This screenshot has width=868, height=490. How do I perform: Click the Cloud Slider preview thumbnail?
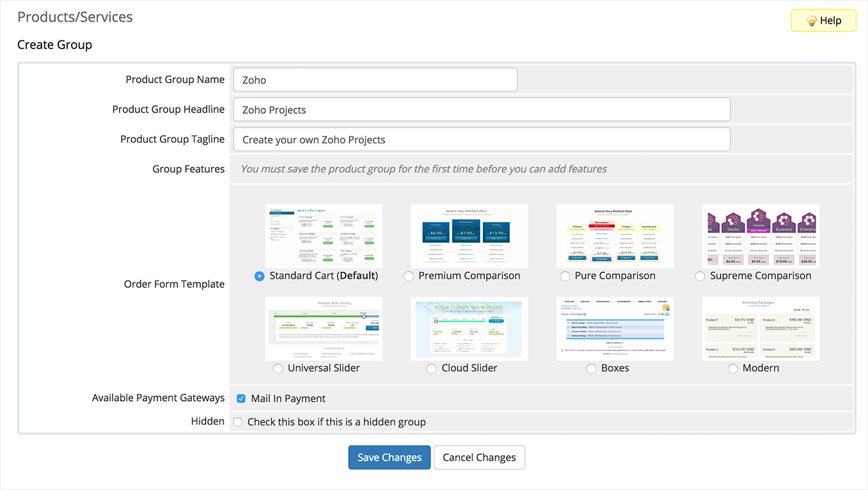click(470, 328)
